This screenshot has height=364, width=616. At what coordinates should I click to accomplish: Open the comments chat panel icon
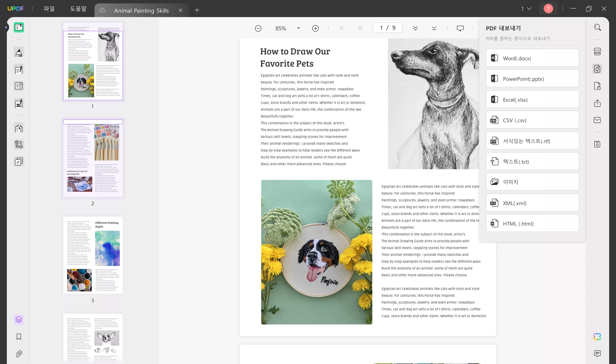[597, 354]
